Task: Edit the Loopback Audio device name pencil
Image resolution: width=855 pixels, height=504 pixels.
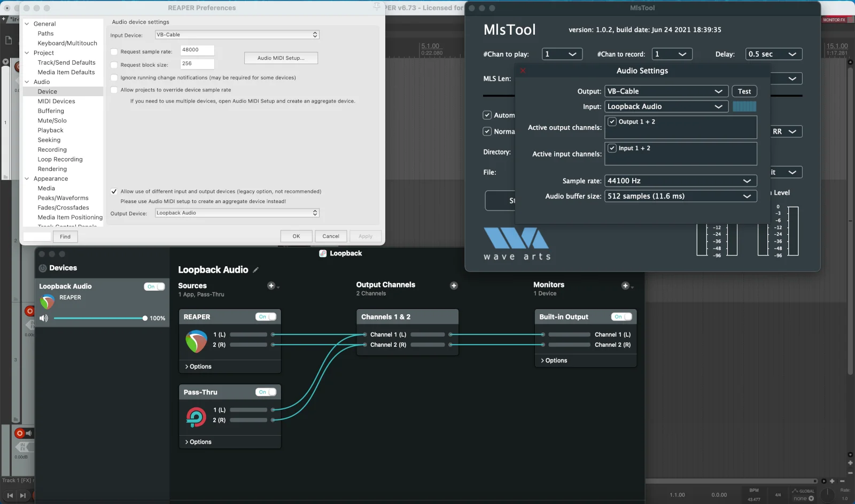Action: pos(255,270)
